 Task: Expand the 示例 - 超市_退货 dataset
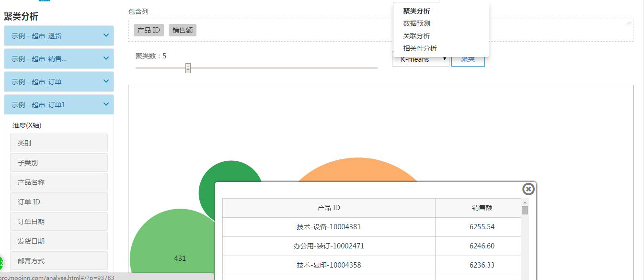(58, 35)
